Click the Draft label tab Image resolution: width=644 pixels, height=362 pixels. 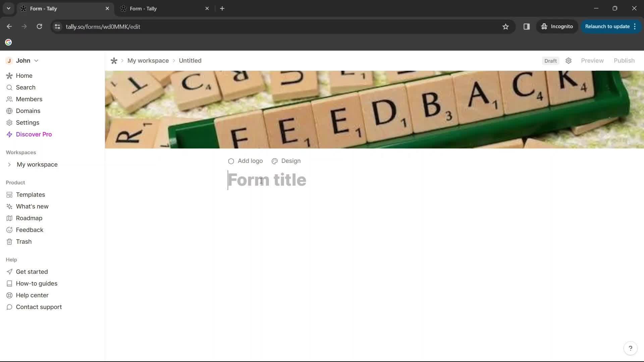[x=551, y=61]
